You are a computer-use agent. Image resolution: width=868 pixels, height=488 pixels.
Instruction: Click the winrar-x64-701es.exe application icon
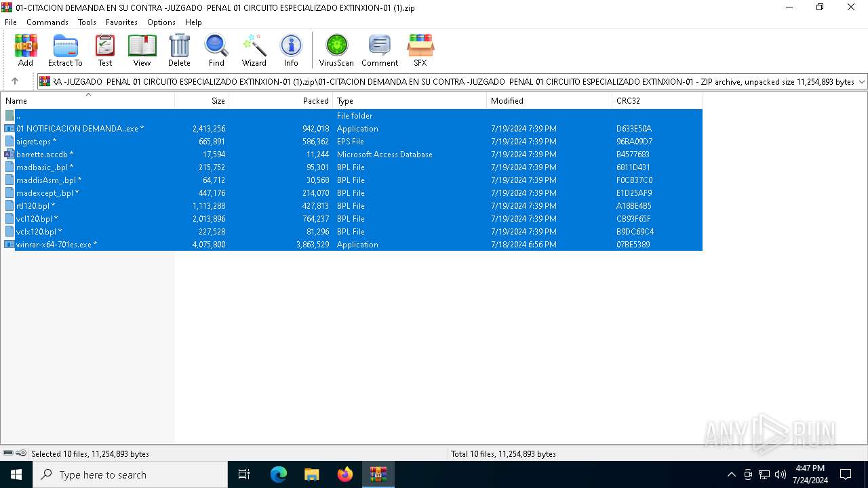tap(9, 245)
